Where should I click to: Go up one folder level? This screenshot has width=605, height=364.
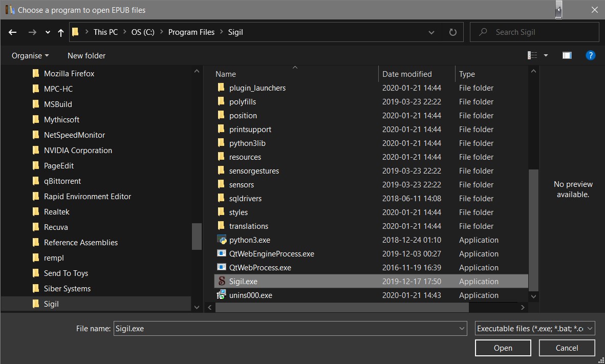pyautogui.click(x=60, y=32)
